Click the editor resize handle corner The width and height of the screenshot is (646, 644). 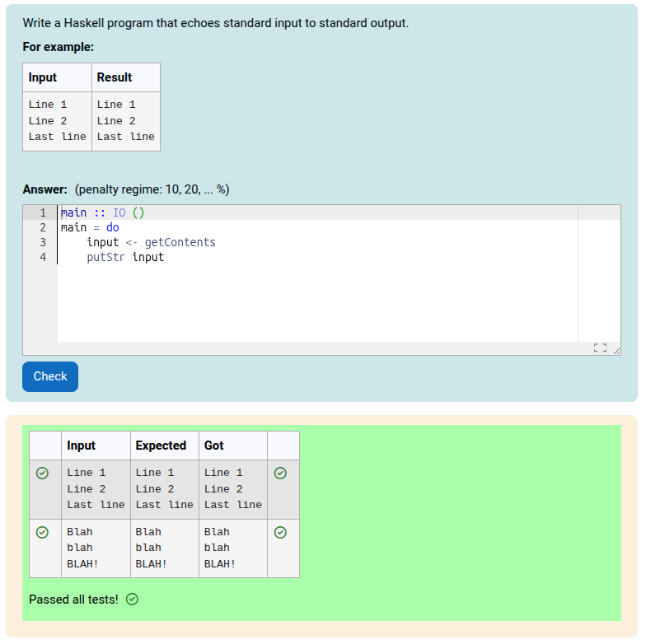(x=616, y=351)
